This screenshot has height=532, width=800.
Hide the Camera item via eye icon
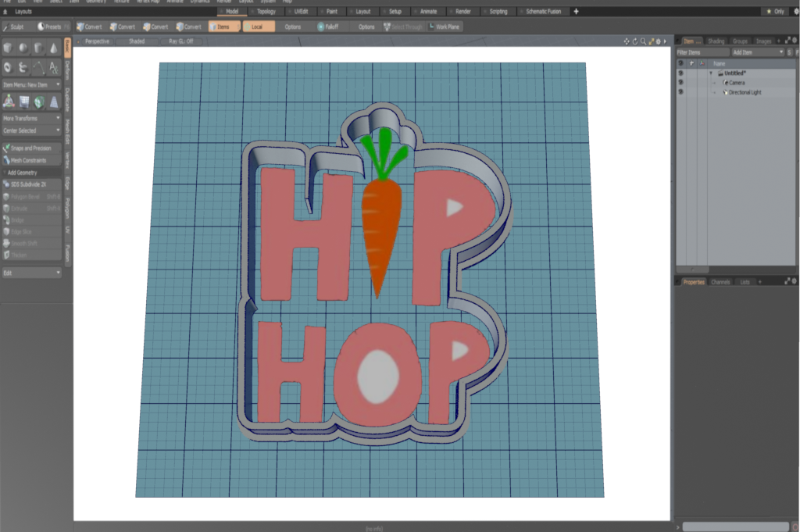(x=680, y=82)
